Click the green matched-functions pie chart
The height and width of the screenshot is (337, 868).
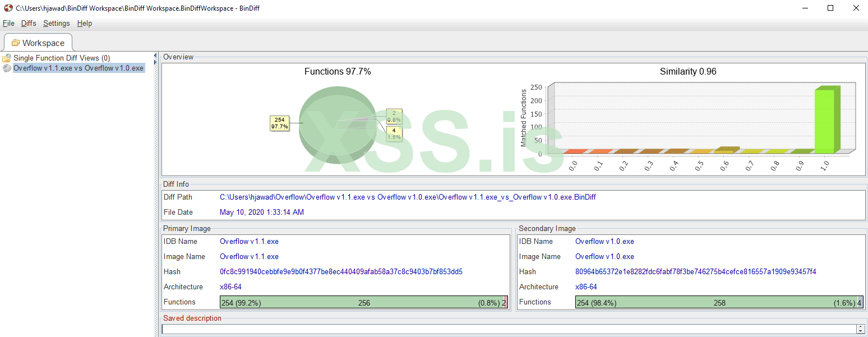[336, 124]
